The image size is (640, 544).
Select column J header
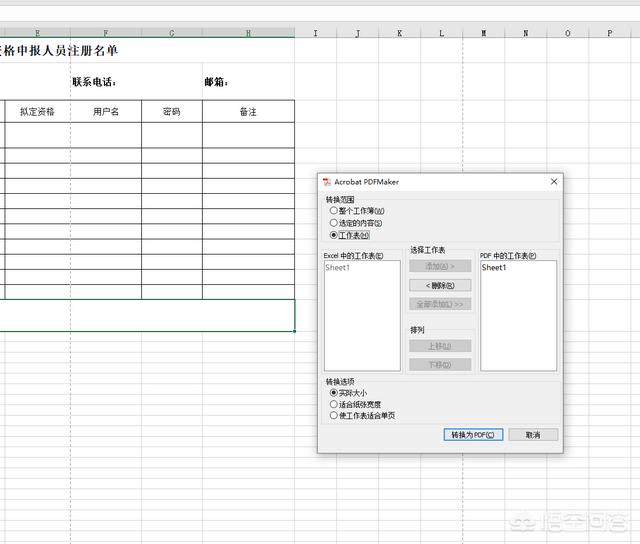[x=358, y=33]
